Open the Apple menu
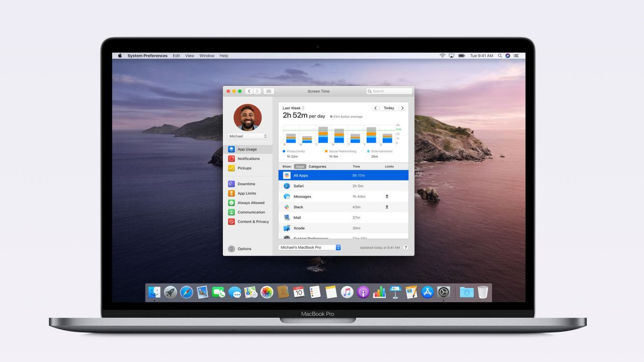This screenshot has height=362, width=644. pyautogui.click(x=120, y=56)
